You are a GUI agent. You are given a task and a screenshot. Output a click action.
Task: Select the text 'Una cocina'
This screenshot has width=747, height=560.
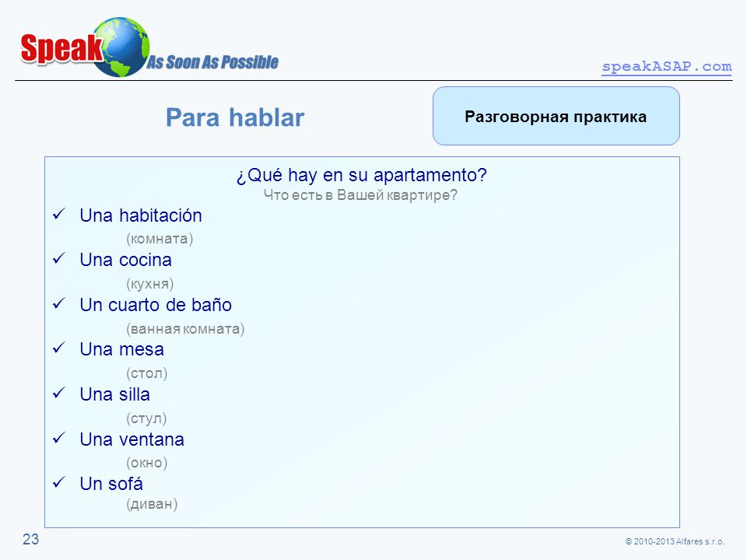pos(126,260)
